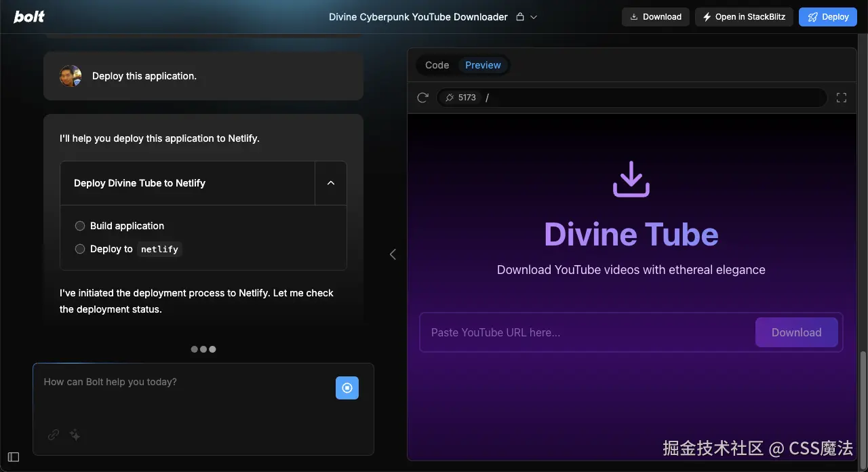Screen dimensions: 868x472
Task: Click the Paste YouTube URL input field
Action: pyautogui.click(x=587, y=332)
